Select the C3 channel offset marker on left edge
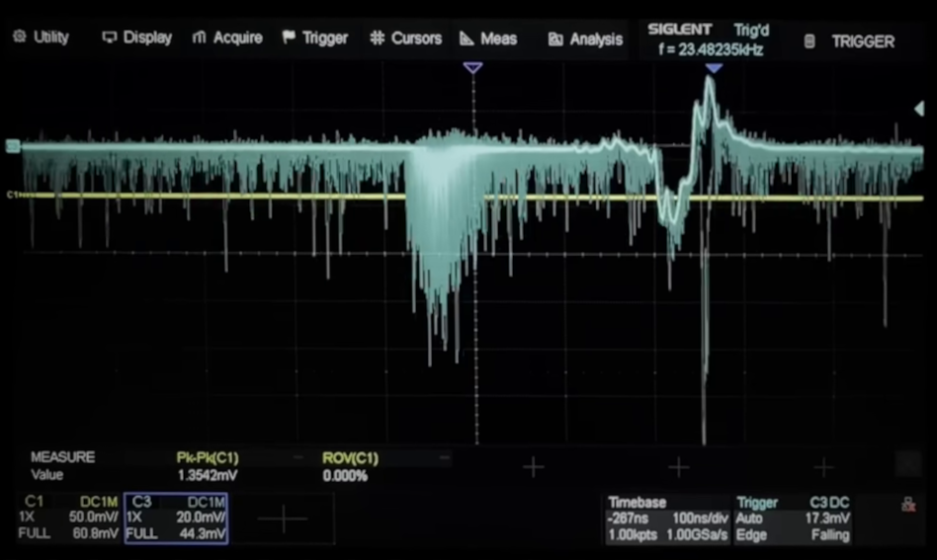This screenshot has height=560, width=937. tap(13, 146)
